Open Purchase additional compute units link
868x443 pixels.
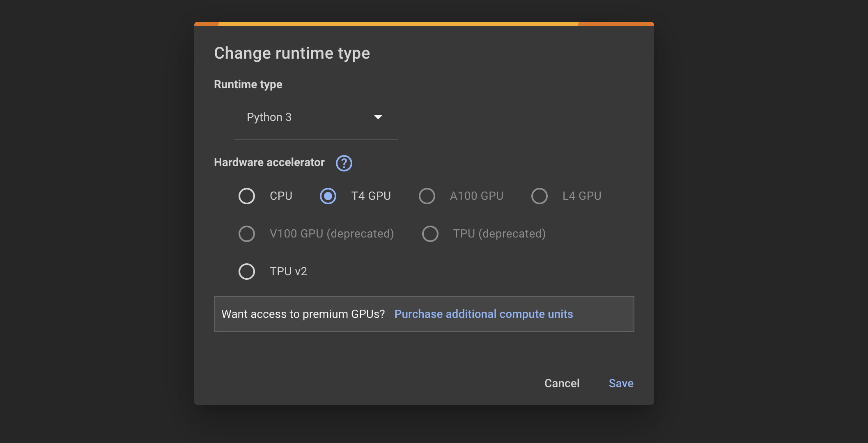tap(484, 314)
